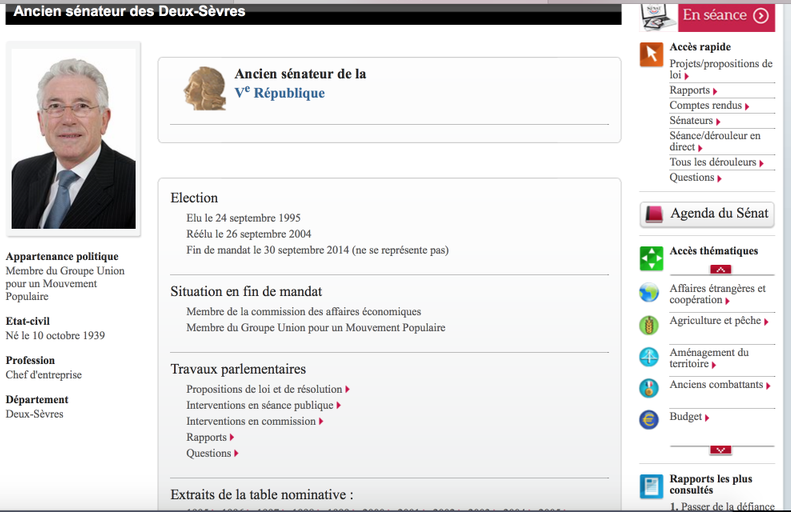Open Affaires étrangères et coopération theme
Screen dimensions: 791x512
pyautogui.click(x=717, y=294)
